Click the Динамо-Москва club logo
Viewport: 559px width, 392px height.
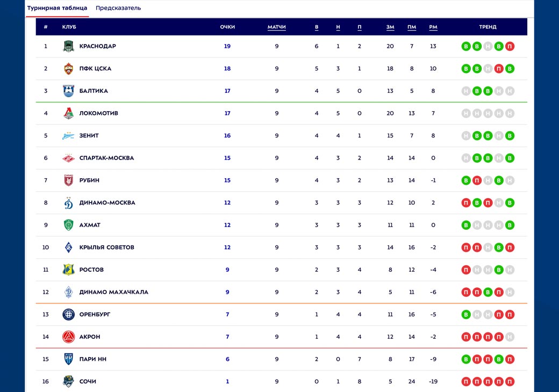pyautogui.click(x=68, y=203)
